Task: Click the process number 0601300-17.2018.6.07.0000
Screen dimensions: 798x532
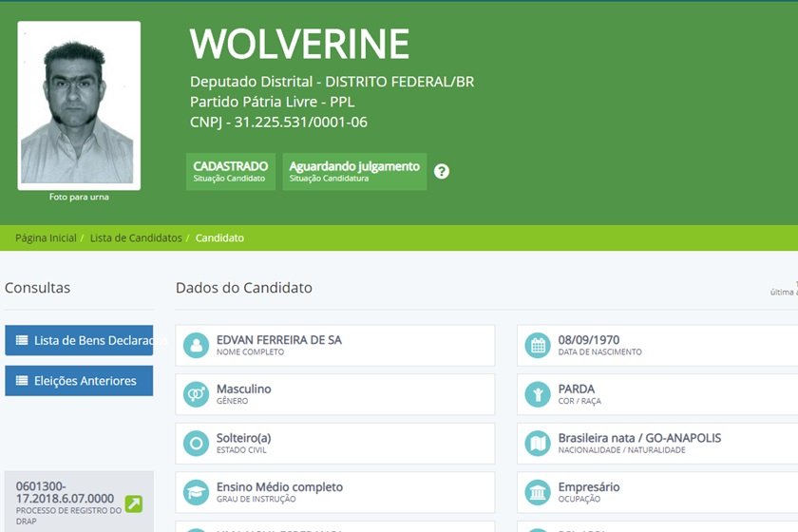Action: (65, 492)
